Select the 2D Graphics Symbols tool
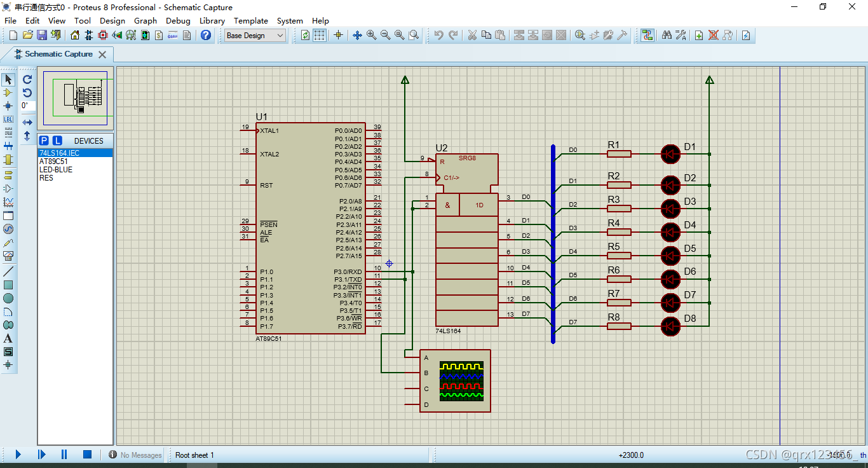Screen dimensions: 868x468 point(8,352)
